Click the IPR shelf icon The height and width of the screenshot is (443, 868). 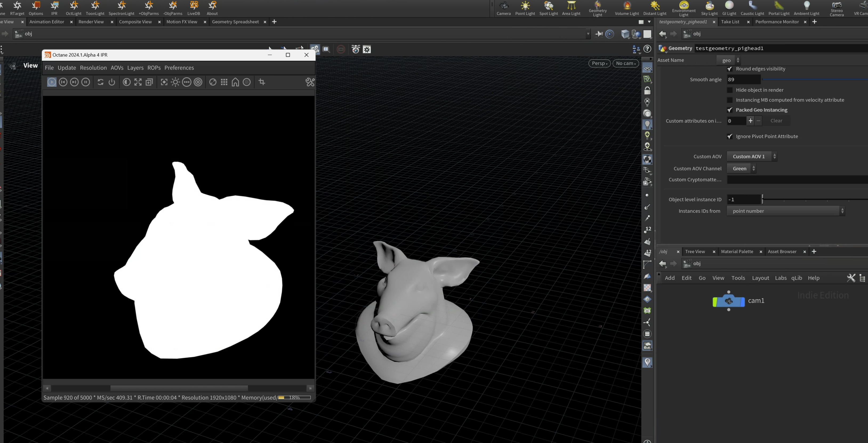(54, 8)
